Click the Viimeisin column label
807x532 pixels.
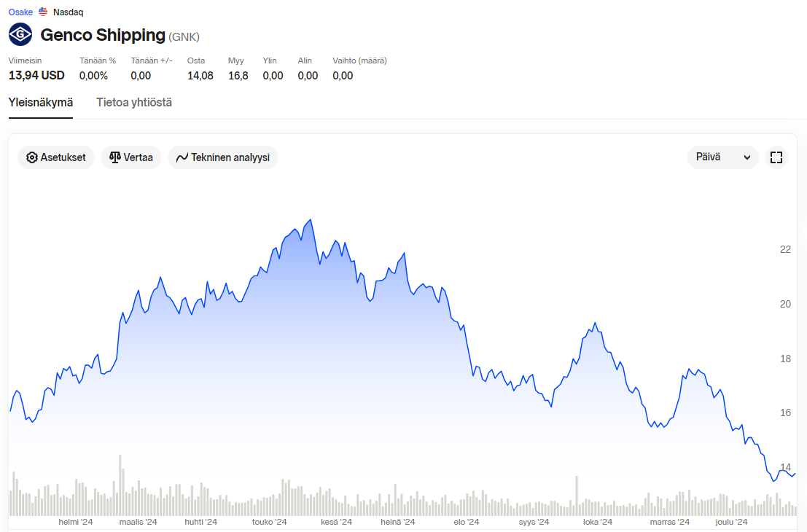point(26,60)
